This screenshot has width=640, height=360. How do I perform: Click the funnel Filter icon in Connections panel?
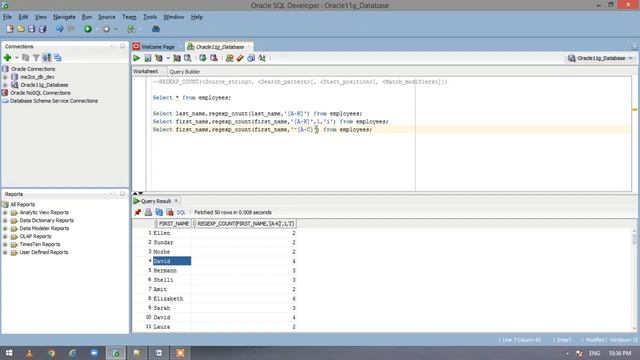tap(36, 58)
